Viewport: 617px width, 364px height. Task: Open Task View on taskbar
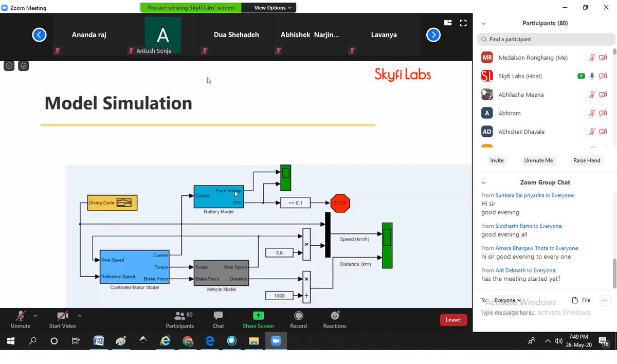tap(76, 341)
